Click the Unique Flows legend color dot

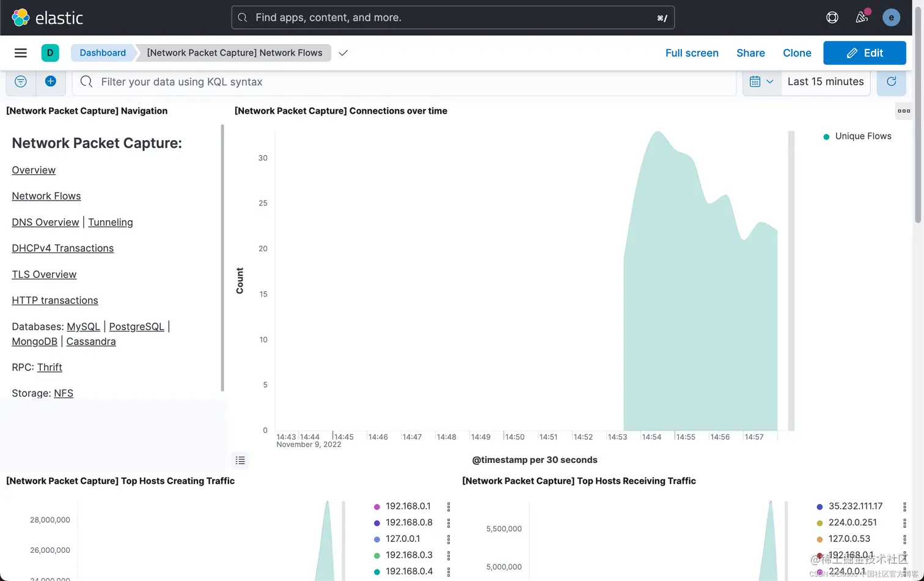827,136
